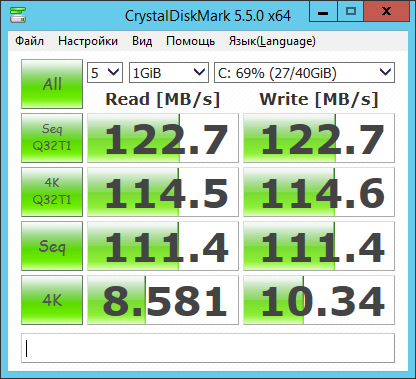
Task: Open the Вид menu
Action: [142, 41]
